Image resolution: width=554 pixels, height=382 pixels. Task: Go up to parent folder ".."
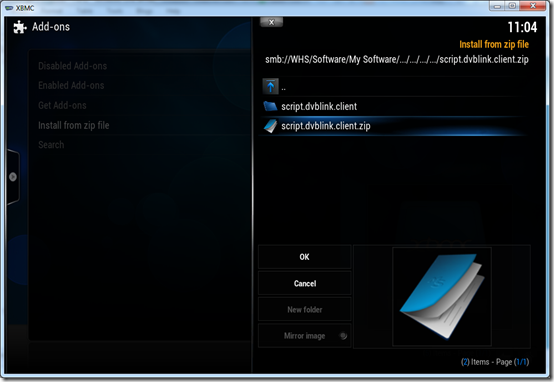[x=394, y=87]
